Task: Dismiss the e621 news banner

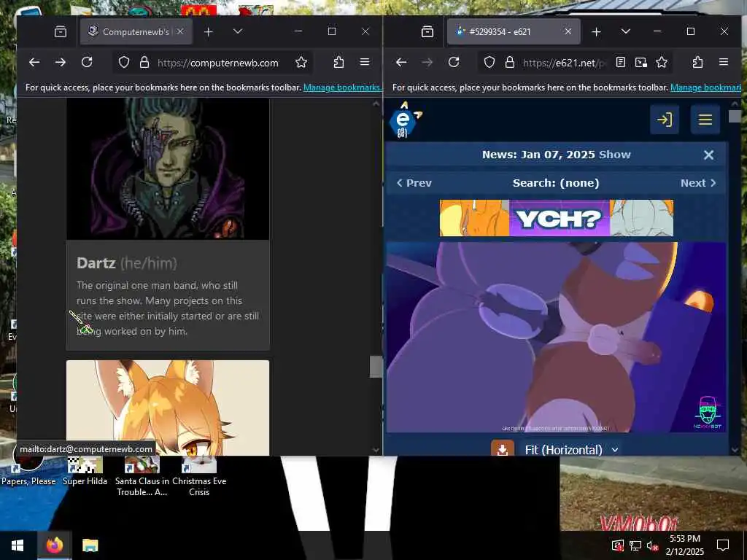Action: (x=708, y=155)
